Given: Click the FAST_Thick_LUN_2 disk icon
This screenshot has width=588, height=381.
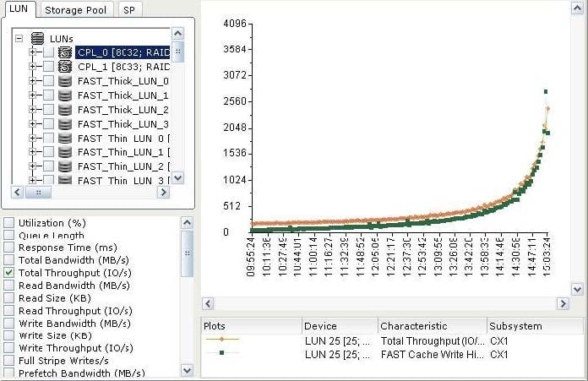Looking at the screenshot, I should tap(65, 110).
